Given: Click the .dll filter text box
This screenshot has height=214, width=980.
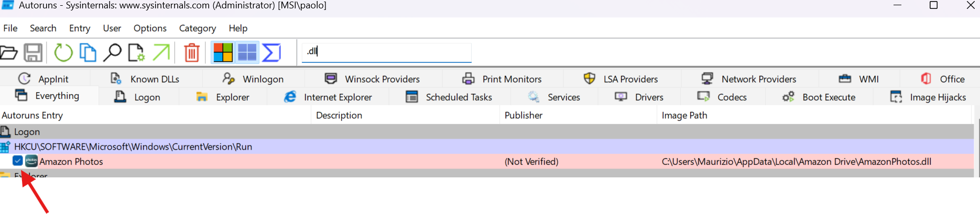Looking at the screenshot, I should [387, 52].
